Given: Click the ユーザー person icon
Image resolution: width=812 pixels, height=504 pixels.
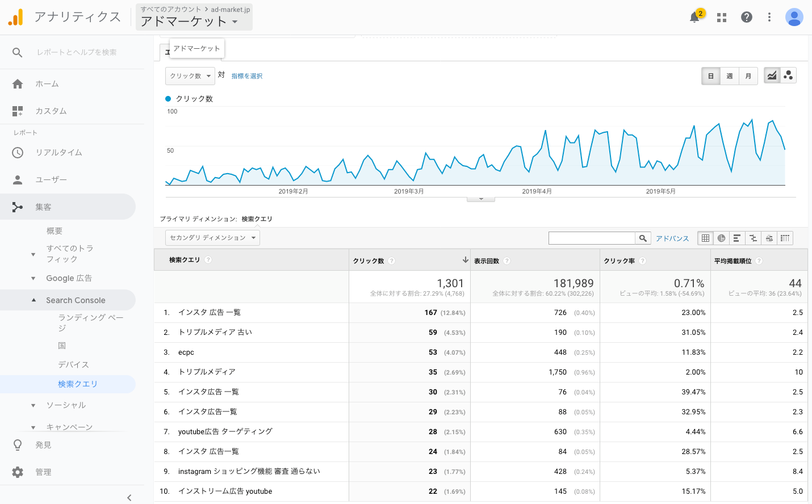Looking at the screenshot, I should point(18,180).
